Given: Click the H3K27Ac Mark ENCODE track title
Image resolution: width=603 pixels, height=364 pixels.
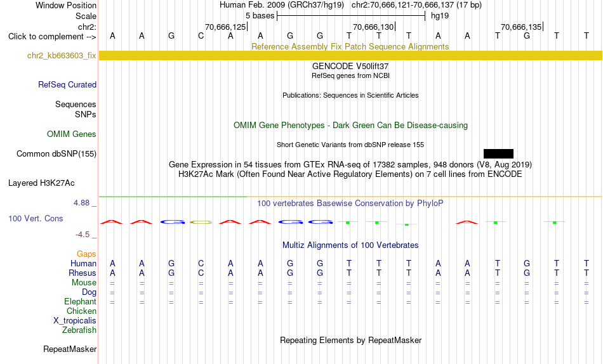Looking at the screenshot, I should [350, 174].
